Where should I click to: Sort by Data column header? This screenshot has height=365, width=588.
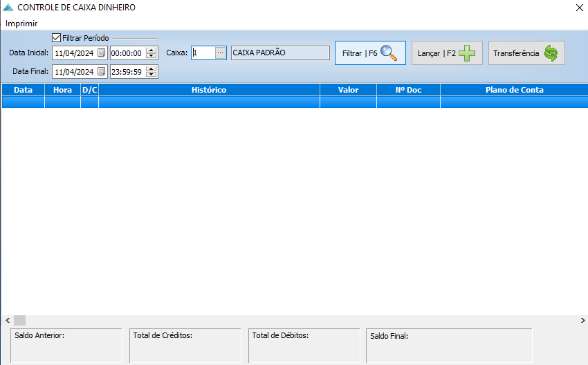coord(24,90)
